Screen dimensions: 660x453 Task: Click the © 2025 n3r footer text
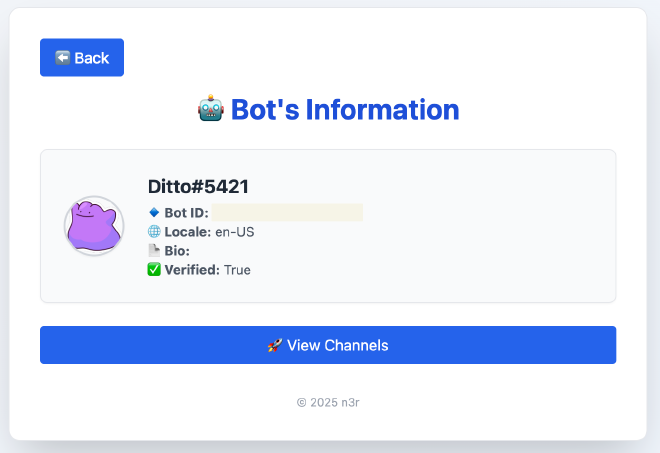tap(328, 402)
